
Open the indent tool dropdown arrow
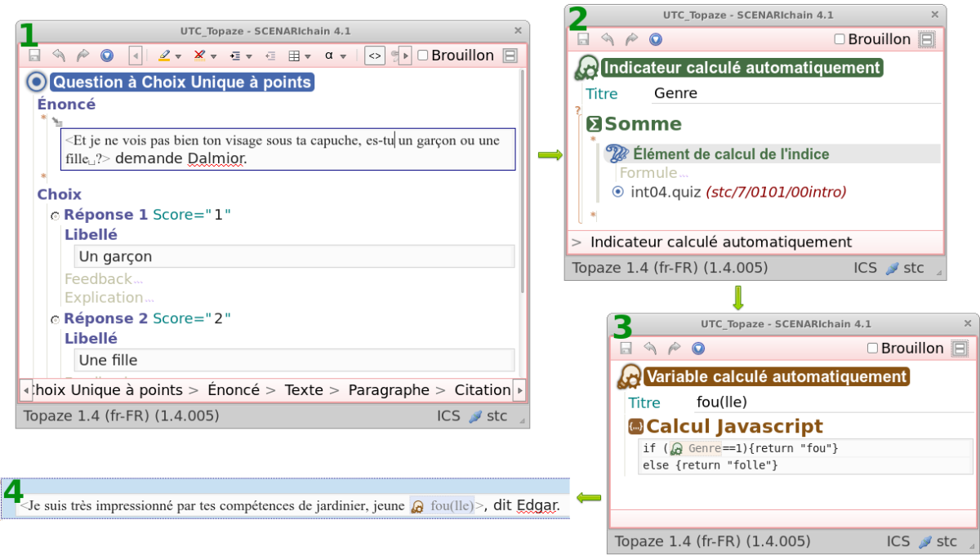coord(248,56)
